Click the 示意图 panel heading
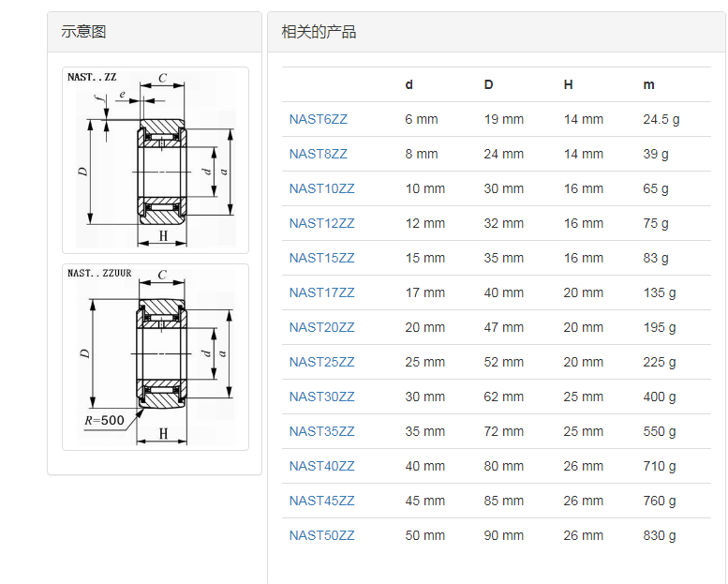 pos(84,32)
